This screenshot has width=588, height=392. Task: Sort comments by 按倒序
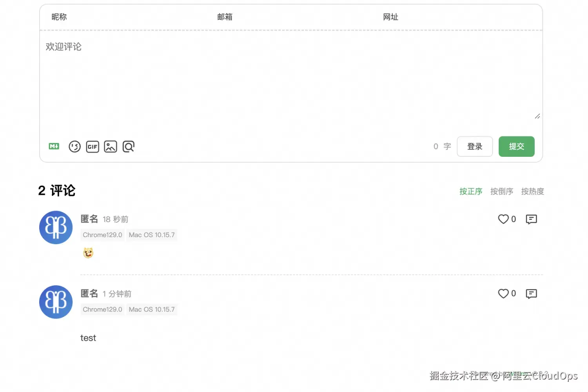click(502, 191)
